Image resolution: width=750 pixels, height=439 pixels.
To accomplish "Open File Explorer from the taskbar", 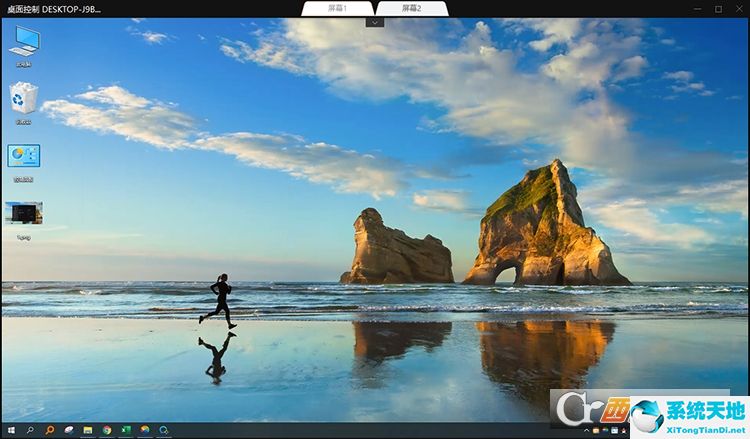I will pyautogui.click(x=88, y=429).
